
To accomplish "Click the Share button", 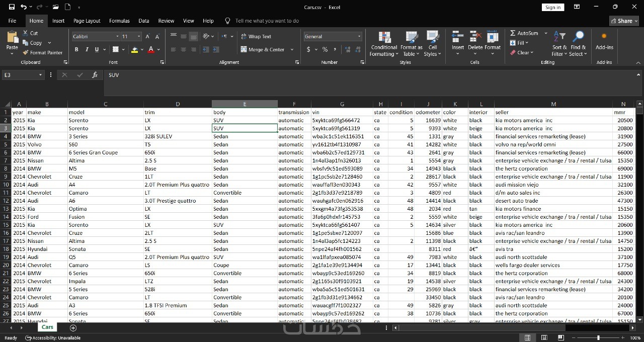I will point(624,21).
